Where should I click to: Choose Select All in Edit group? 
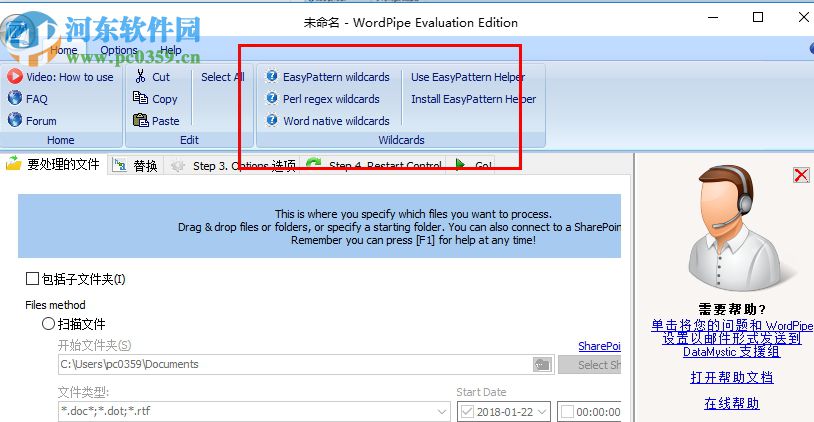(x=223, y=77)
